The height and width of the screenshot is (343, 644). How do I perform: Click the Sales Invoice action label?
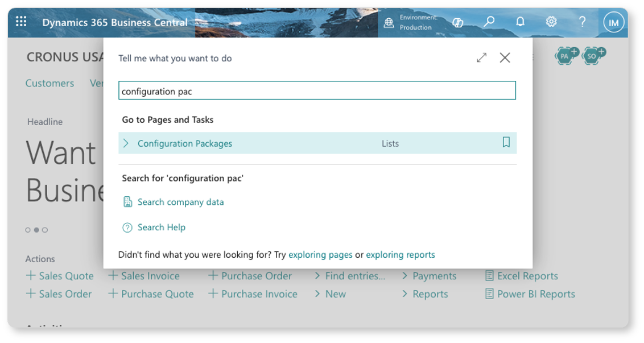tap(150, 276)
